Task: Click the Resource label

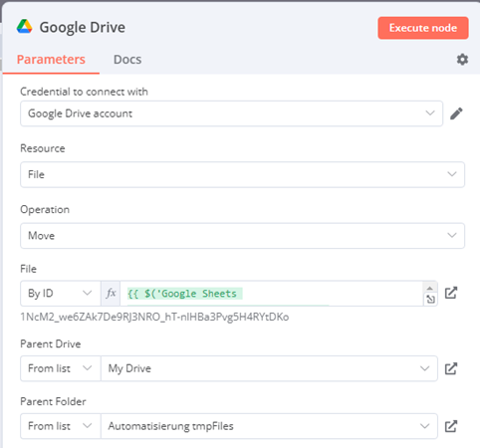Action: (43, 148)
